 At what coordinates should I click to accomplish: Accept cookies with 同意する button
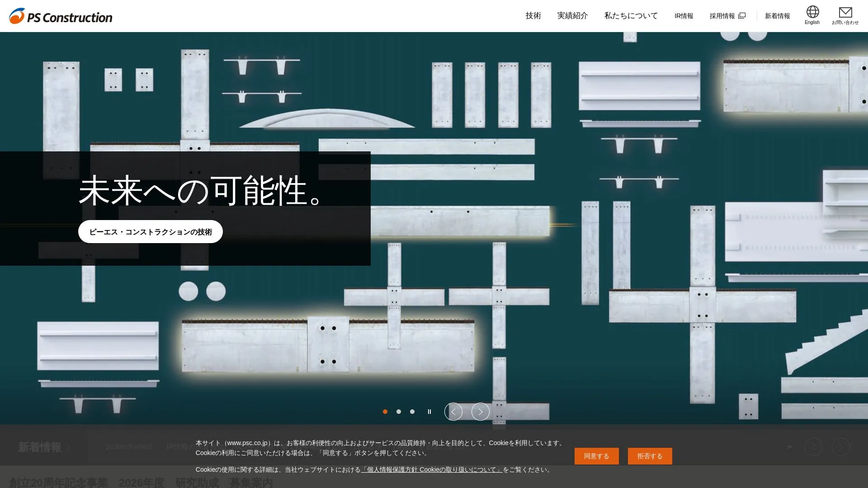pyautogui.click(x=596, y=456)
